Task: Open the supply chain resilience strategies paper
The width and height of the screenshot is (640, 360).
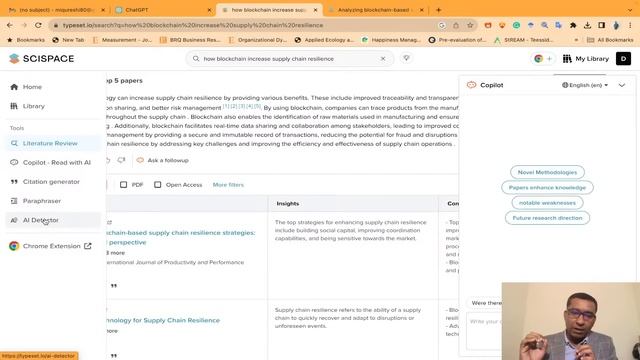Action: [181, 237]
